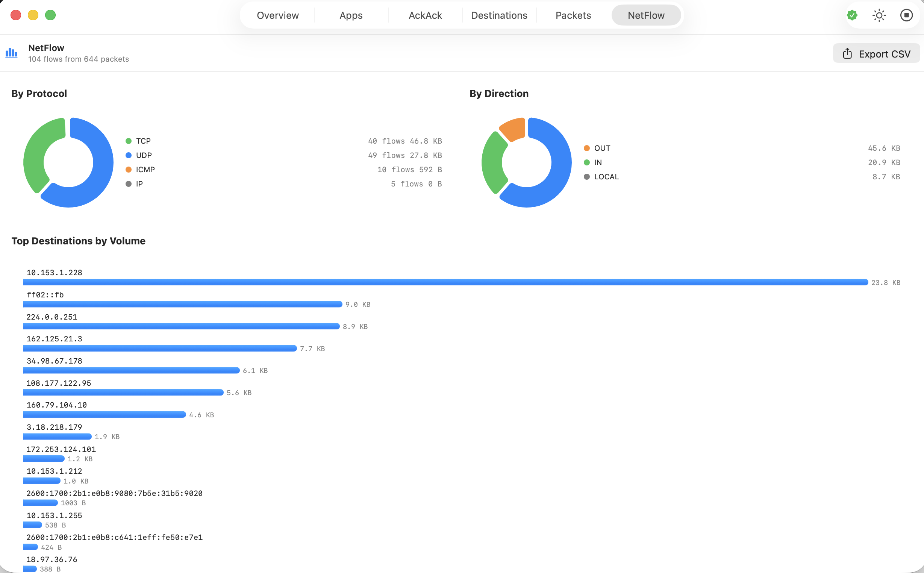Click the '45.6 KB' OUT value

884,148
